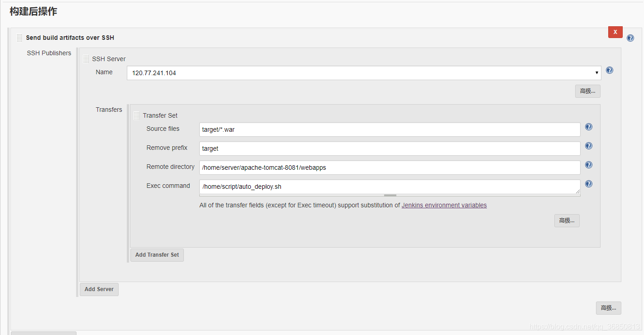Open the SSH server Name dropdown
The height and width of the screenshot is (335, 644).
pyautogui.click(x=364, y=73)
